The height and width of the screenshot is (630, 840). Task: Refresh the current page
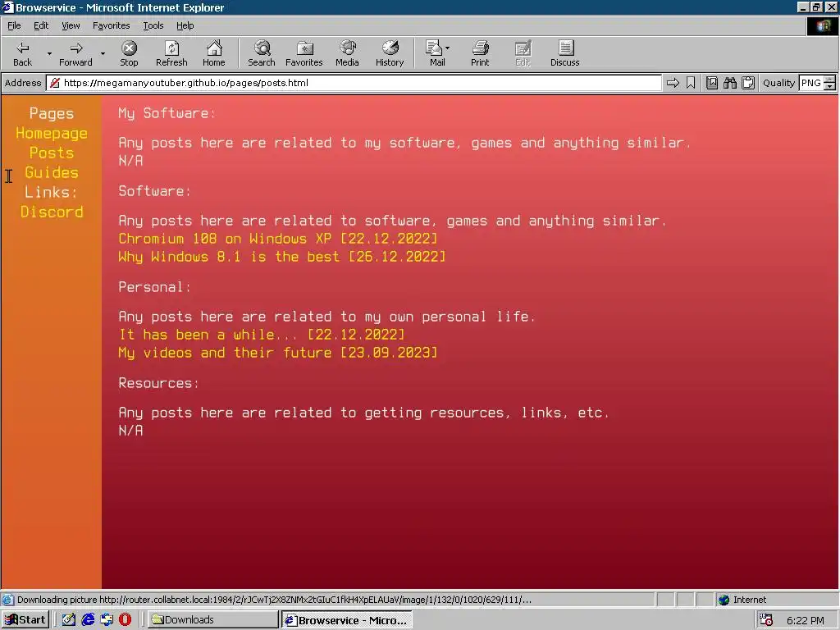coord(171,53)
